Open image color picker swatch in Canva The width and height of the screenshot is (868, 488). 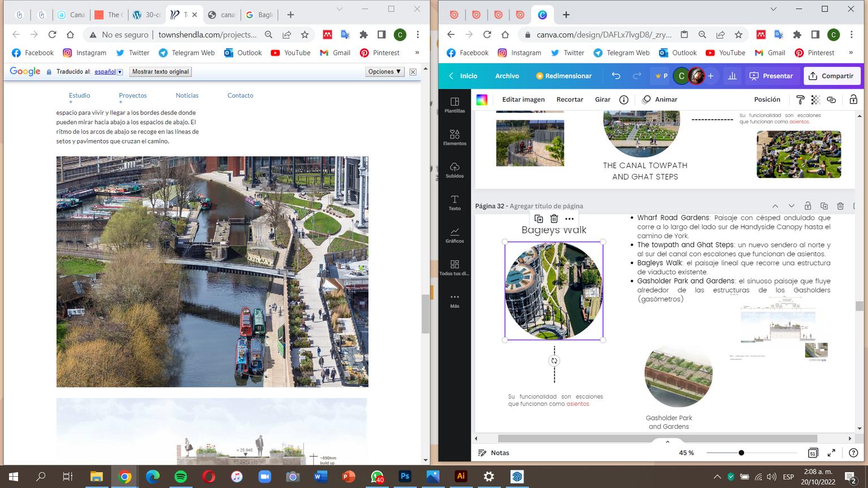coord(481,99)
